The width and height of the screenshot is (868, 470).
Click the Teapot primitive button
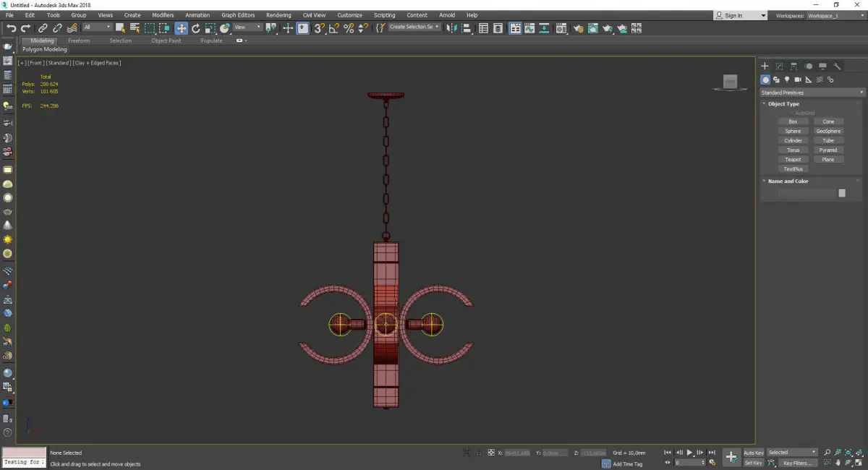point(793,159)
